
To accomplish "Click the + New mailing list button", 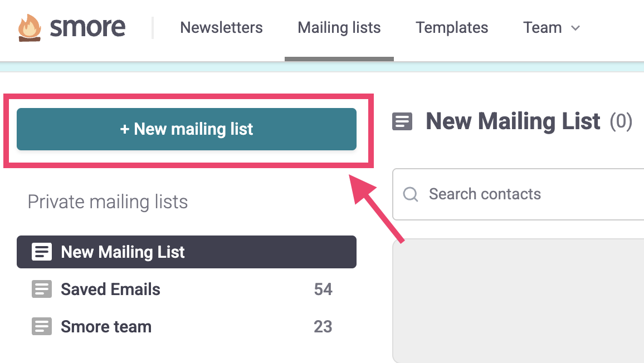I will (x=186, y=129).
